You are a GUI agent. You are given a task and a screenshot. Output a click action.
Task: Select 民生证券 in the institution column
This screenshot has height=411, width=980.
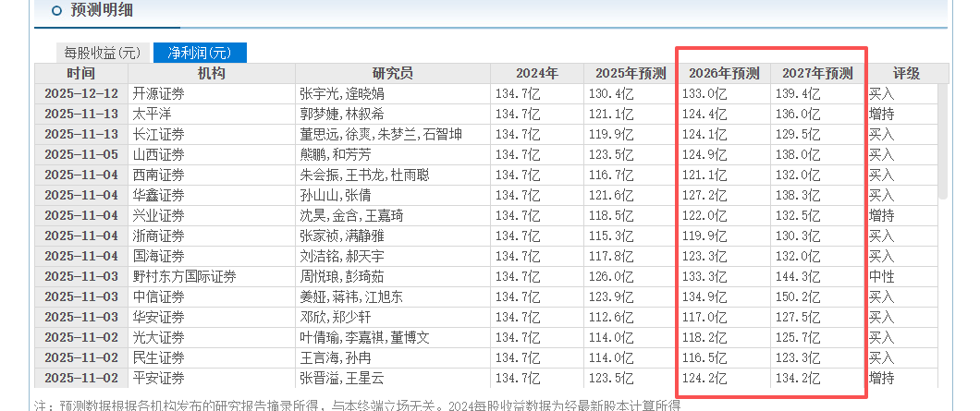pyautogui.click(x=159, y=358)
